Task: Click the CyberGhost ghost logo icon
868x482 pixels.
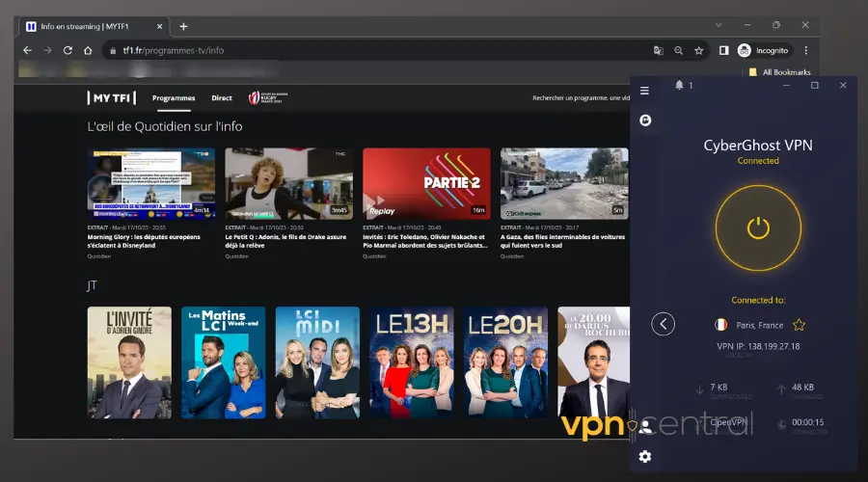Action: pos(645,120)
